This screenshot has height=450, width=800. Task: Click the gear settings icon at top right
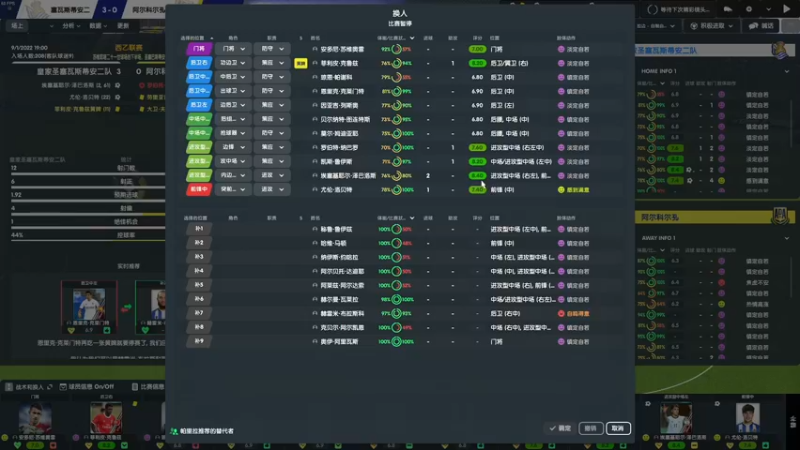pyautogui.click(x=748, y=9)
